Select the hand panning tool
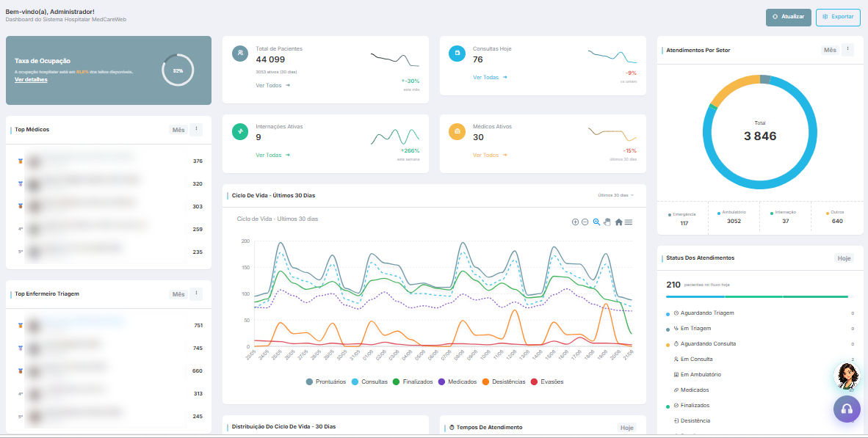 607,222
